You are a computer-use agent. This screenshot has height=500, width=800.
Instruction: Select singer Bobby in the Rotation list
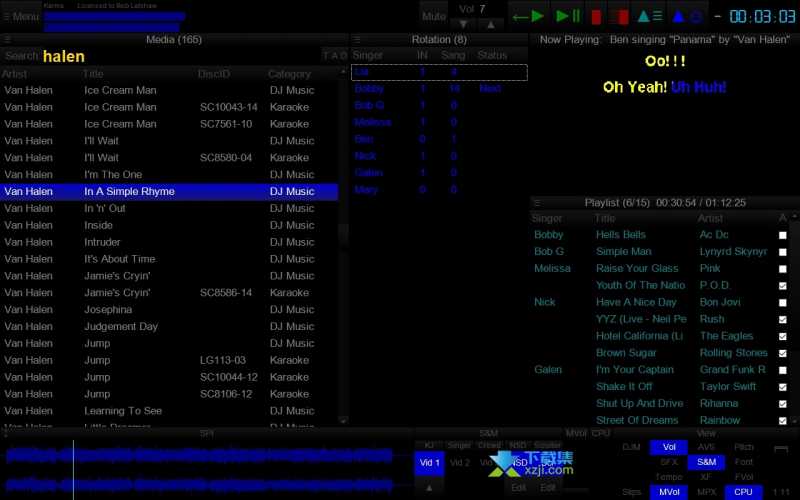point(439,89)
